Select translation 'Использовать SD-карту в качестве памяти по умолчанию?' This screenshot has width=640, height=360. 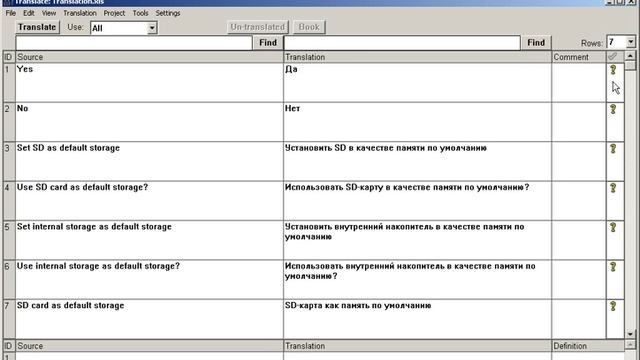[418, 201]
